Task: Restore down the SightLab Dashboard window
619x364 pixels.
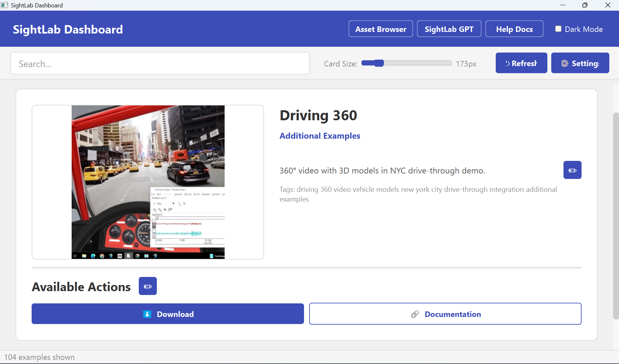Action: point(585,5)
